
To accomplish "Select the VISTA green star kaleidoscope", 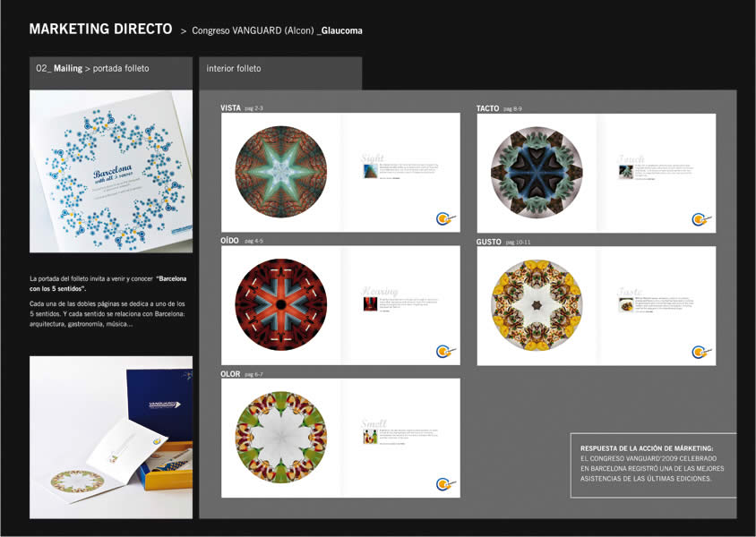I will pos(281,172).
